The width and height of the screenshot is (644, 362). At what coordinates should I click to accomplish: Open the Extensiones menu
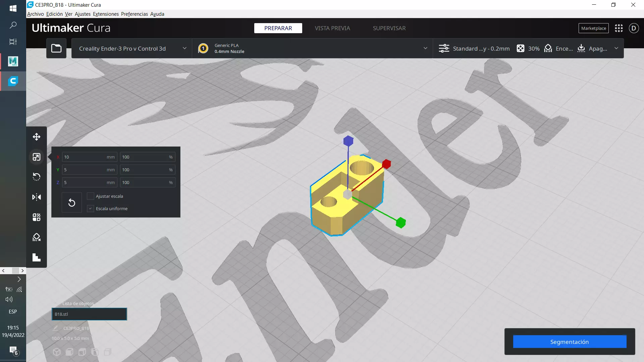point(106,14)
